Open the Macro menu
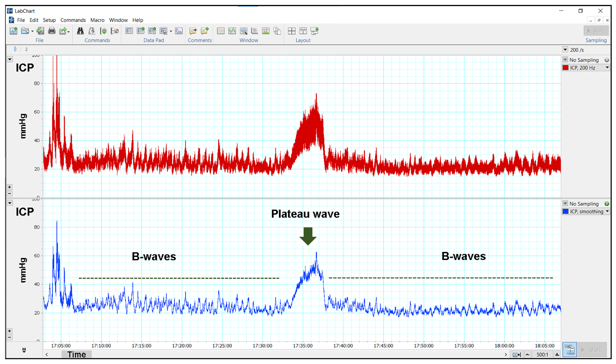 [x=97, y=20]
